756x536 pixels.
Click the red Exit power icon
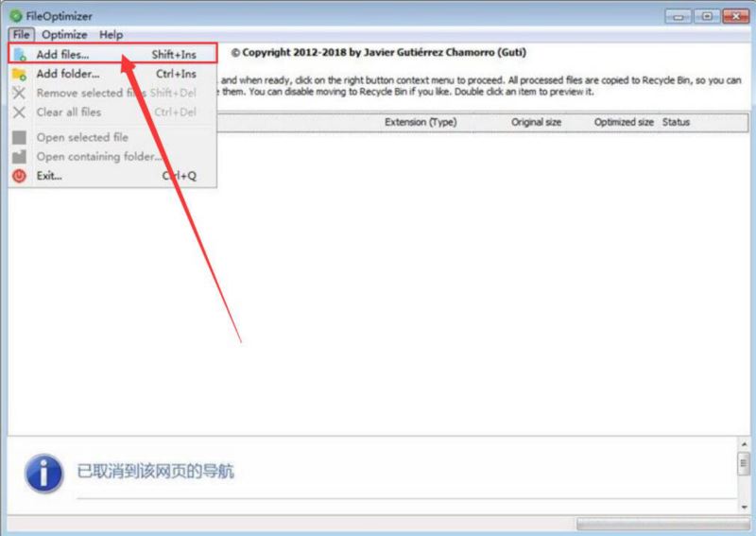[x=19, y=176]
